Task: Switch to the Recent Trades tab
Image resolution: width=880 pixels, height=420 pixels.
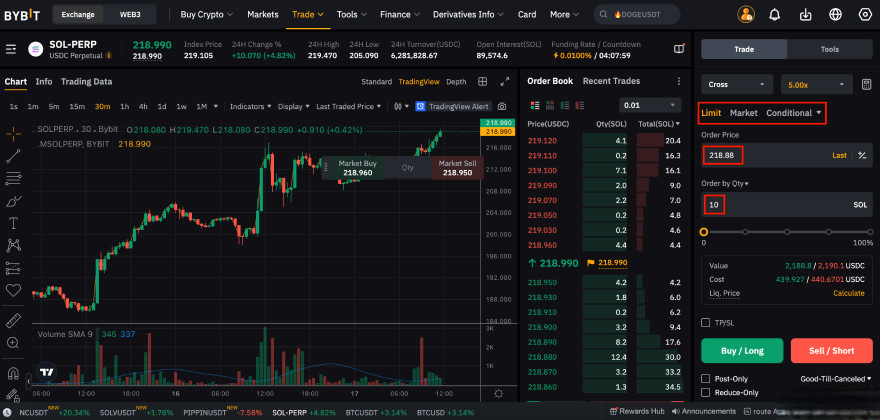Action: tap(611, 81)
